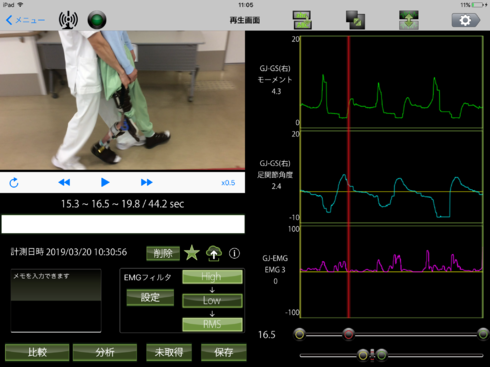This screenshot has width=490, height=367.
Task: Upload the recording to the cloud
Action: [x=214, y=253]
